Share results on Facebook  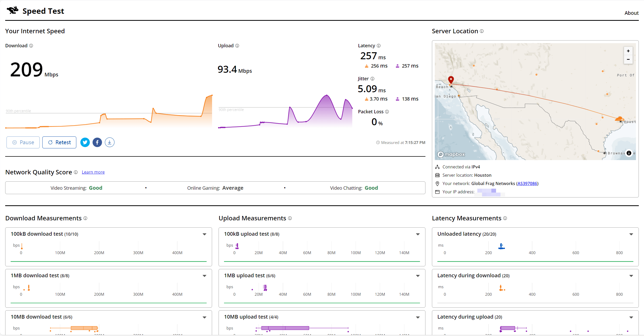point(97,142)
